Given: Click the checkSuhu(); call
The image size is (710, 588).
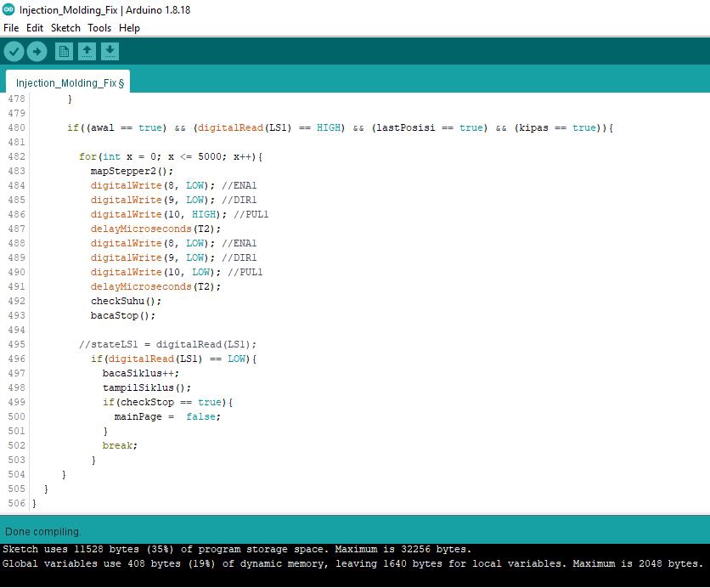Looking at the screenshot, I should click(x=126, y=302).
